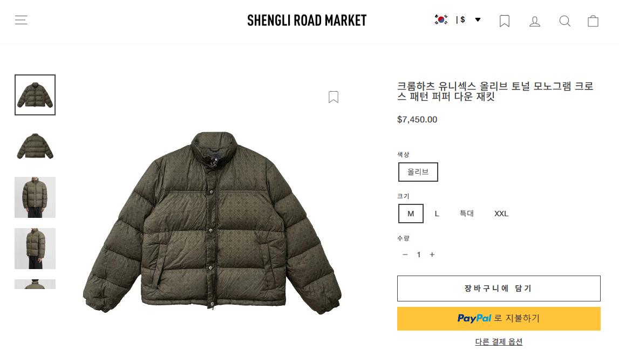Open the search magnifier icon
Screen dimensions: 619x364
click(x=565, y=21)
